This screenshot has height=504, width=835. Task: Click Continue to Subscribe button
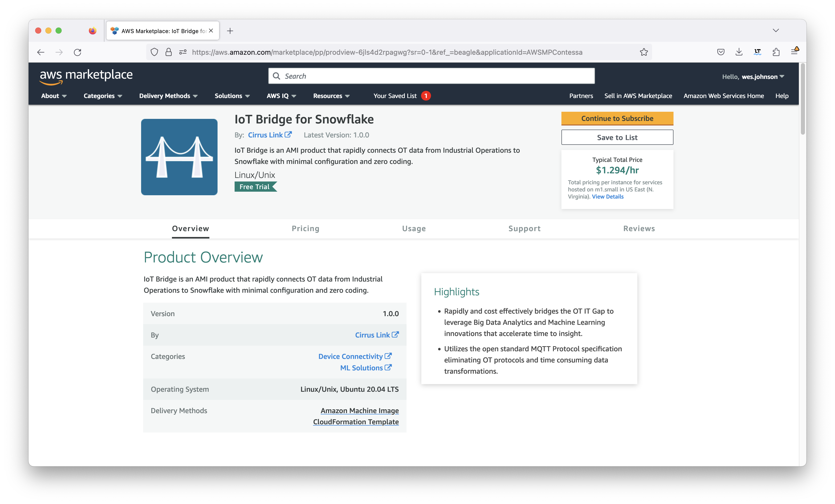[617, 118]
